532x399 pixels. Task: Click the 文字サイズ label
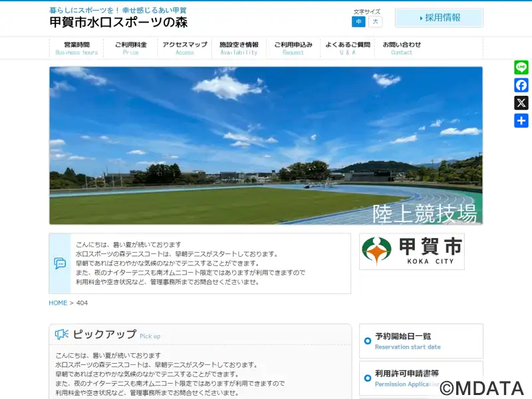click(x=367, y=12)
